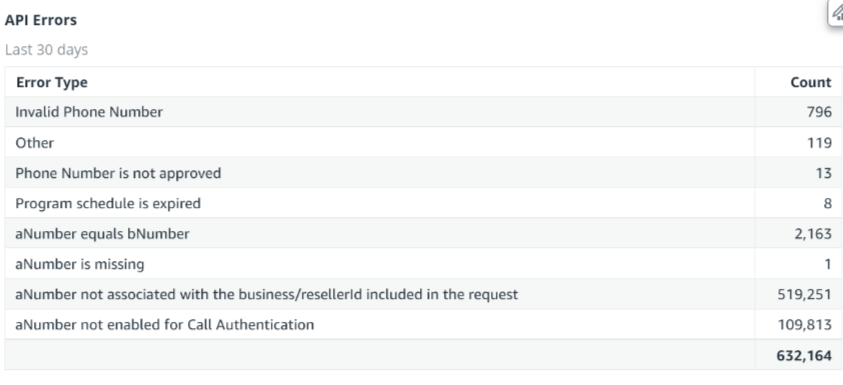The width and height of the screenshot is (843, 385).
Task: Select aNumber equals bNumber row
Action: click(x=423, y=233)
